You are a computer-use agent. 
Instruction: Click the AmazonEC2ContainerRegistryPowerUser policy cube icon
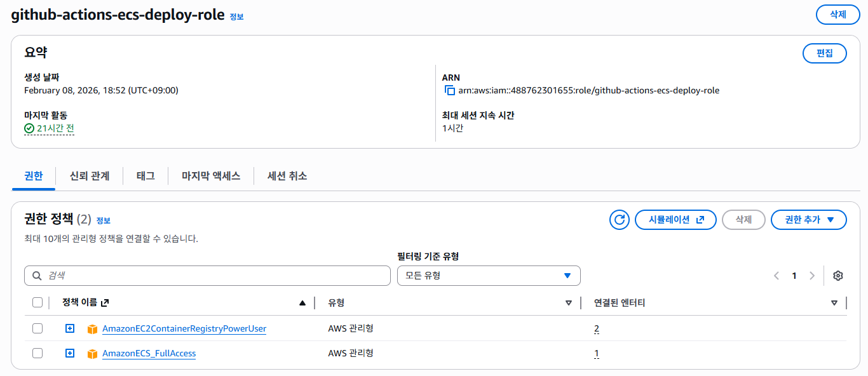(92, 329)
